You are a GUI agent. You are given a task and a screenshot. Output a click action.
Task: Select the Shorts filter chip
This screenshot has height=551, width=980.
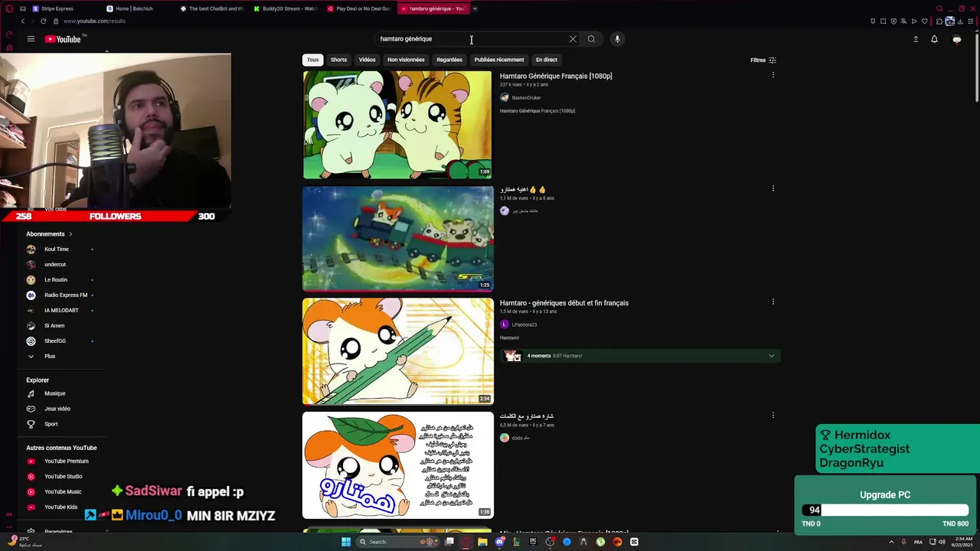pos(338,60)
